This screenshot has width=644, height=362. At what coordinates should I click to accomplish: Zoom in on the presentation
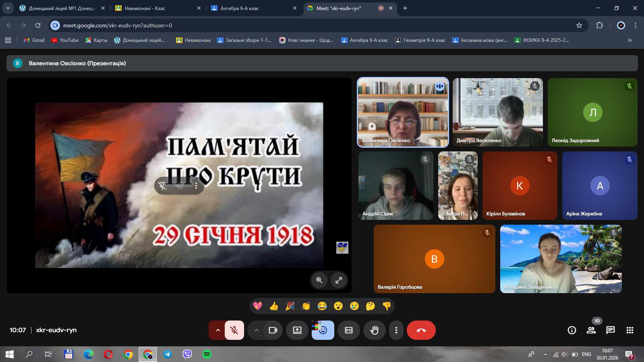pyautogui.click(x=319, y=280)
